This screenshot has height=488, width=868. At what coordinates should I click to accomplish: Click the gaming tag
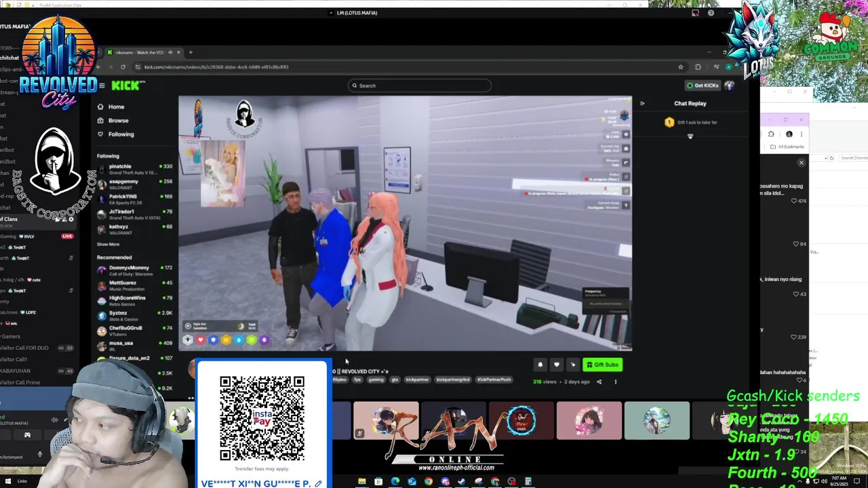[376, 380]
